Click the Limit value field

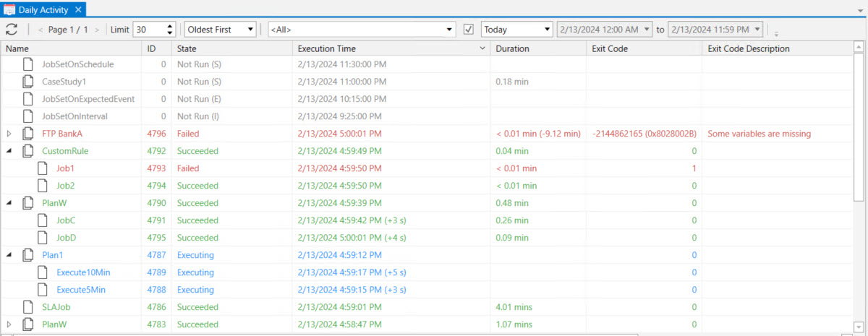pos(148,30)
